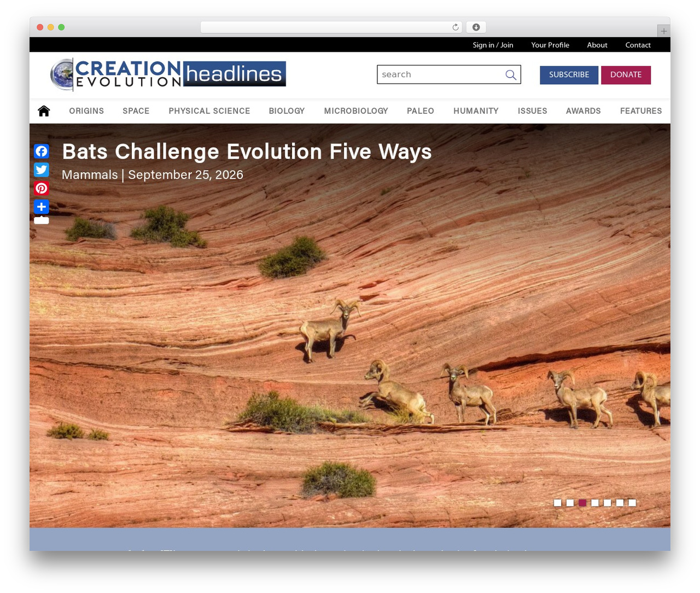Click the Subscribe button
This screenshot has width=700, height=593.
tap(569, 75)
